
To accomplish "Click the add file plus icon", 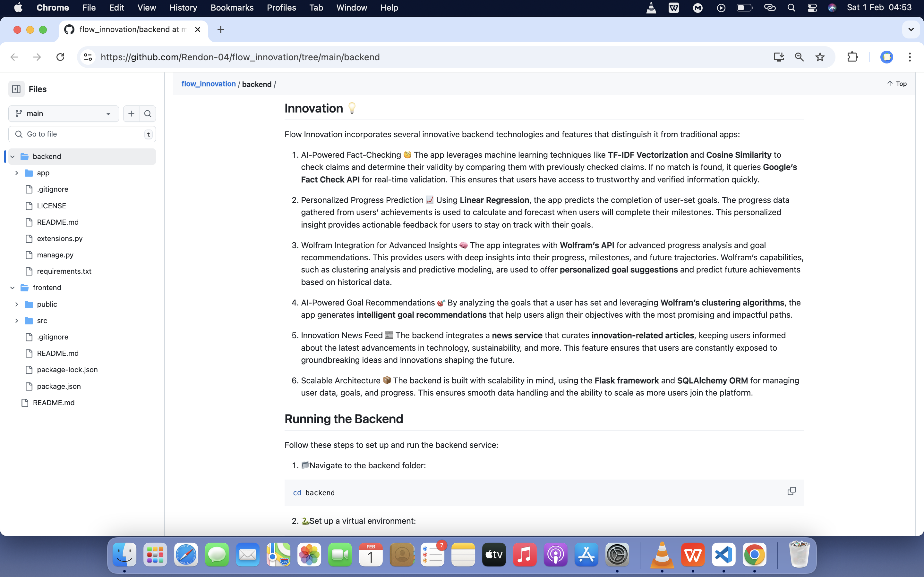I will coord(131,114).
